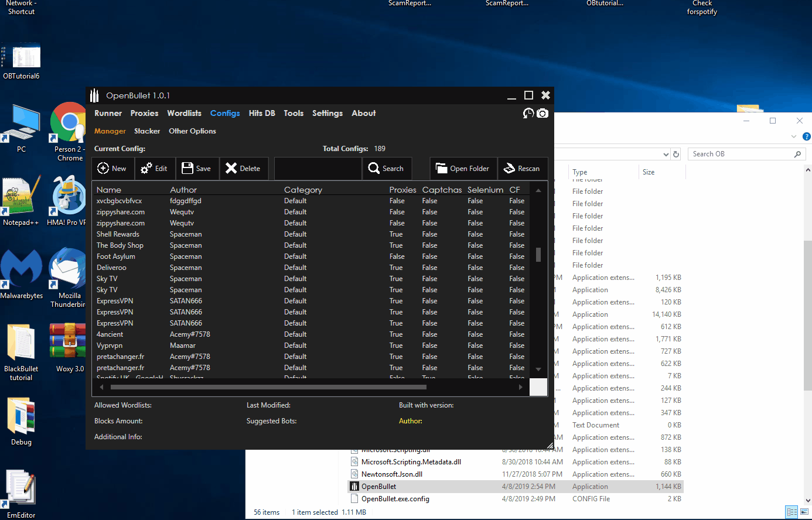Click the OpenBullet log history clock icon
Viewport: 812px width, 520px height.
pyautogui.click(x=528, y=113)
